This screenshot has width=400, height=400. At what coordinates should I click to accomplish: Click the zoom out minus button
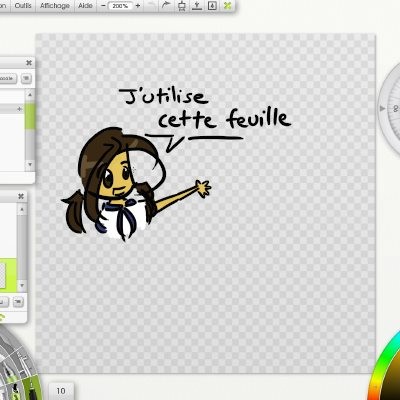click(x=103, y=6)
